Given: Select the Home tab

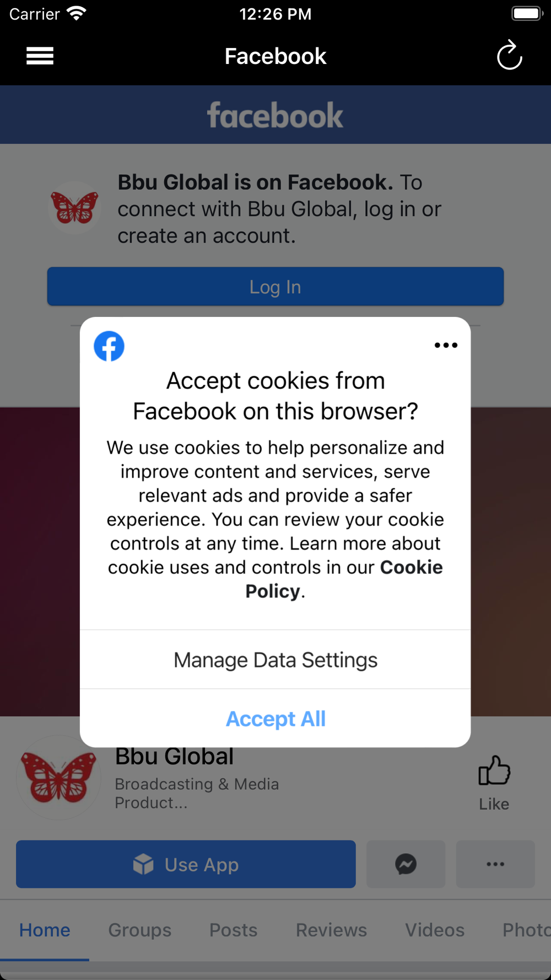Looking at the screenshot, I should (x=45, y=930).
